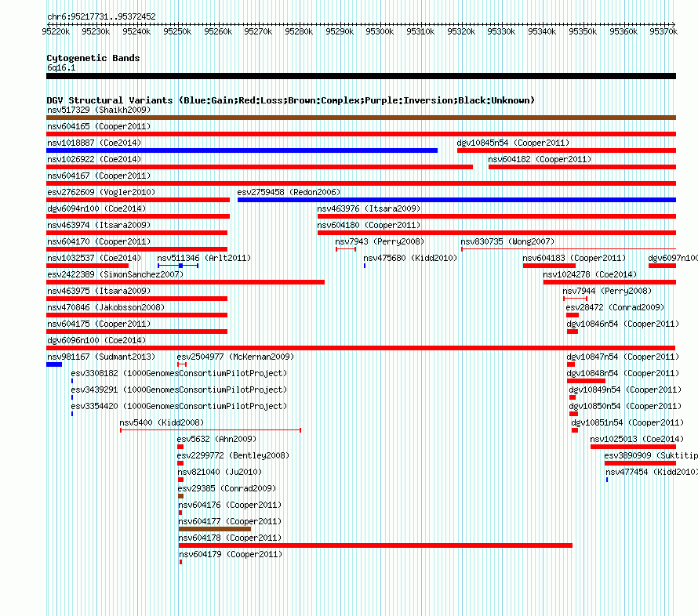The height and width of the screenshot is (616, 698).
Task: Select the Cytogenetic Bands track title
Action: click(x=93, y=58)
